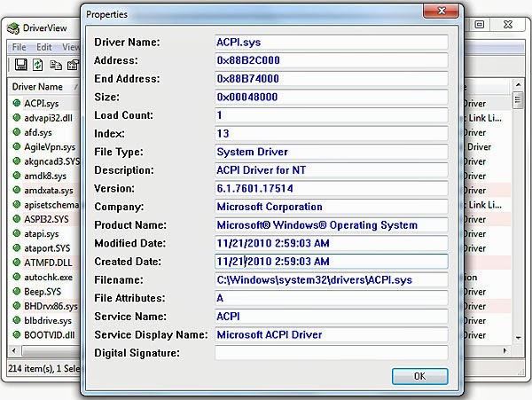Click the green icon next to AgileVpn.sys
This screenshot has width=532, height=400.
(17, 146)
